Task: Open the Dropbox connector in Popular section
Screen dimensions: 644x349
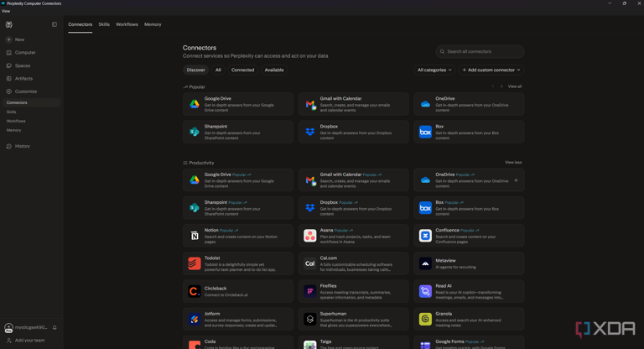Action: 354,132
